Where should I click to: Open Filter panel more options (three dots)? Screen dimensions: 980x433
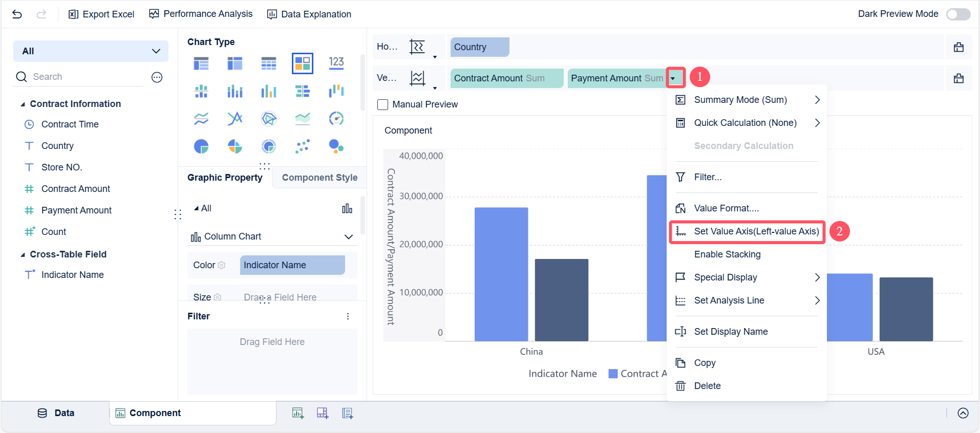click(348, 316)
